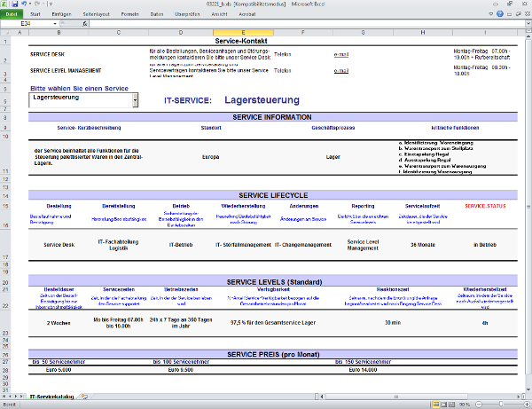Switch to the Einfügen ribbon tab

[62, 16]
